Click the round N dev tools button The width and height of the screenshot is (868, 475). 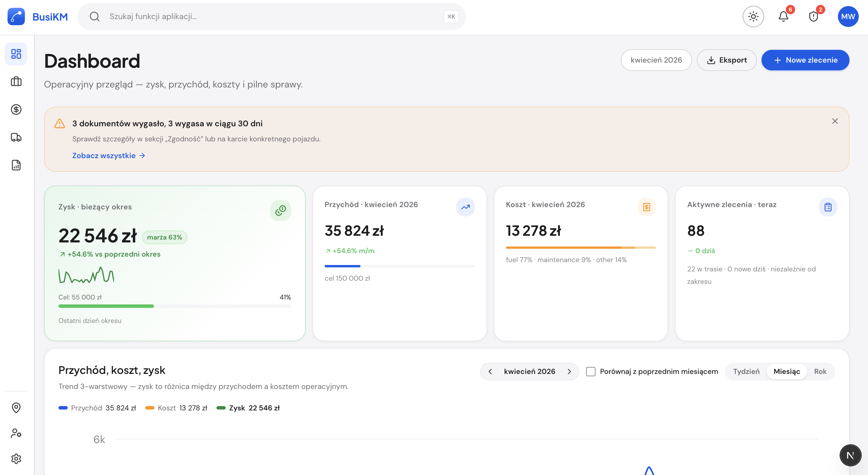(850, 455)
